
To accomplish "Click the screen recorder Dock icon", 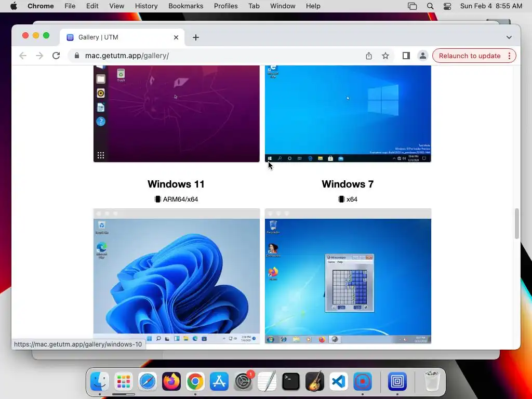I will 363,381.
